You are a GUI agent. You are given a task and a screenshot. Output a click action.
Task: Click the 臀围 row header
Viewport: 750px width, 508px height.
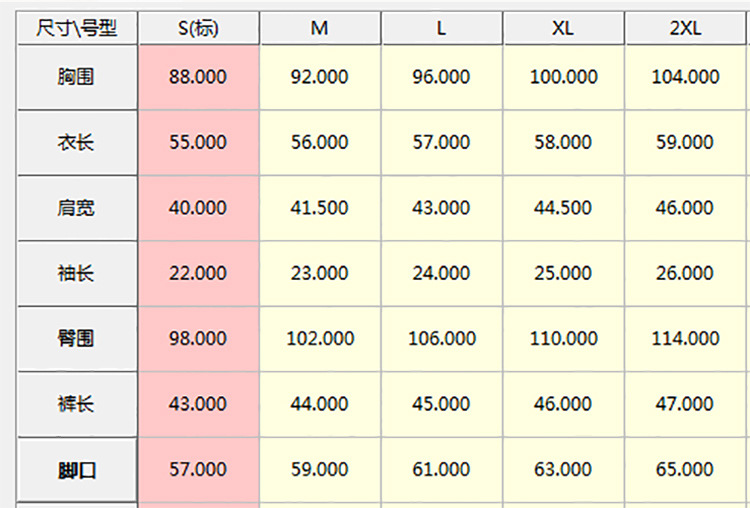pyautogui.click(x=77, y=339)
